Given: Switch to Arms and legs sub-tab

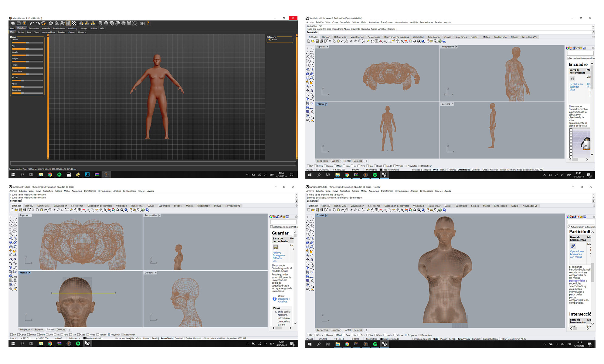Looking at the screenshot, I should coord(49,32).
